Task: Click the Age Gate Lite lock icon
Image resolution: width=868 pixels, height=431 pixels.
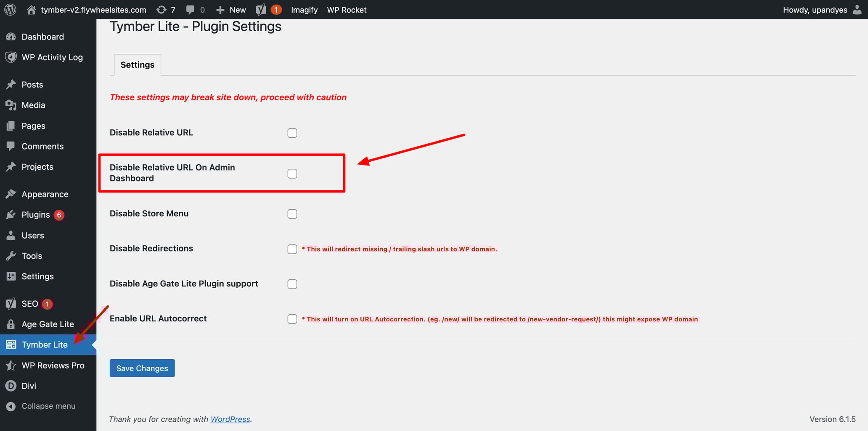Action: pos(11,324)
